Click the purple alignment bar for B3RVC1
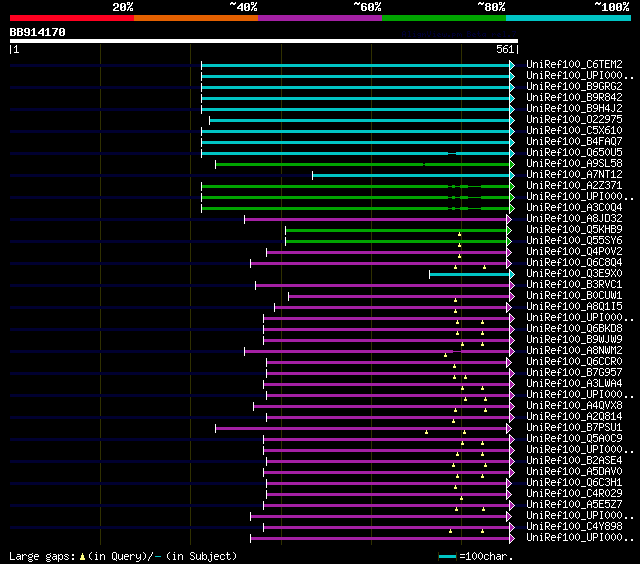 [383, 286]
